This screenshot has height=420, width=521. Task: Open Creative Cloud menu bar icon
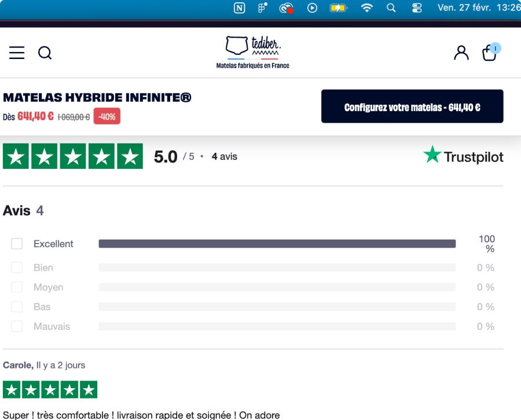pos(286,8)
